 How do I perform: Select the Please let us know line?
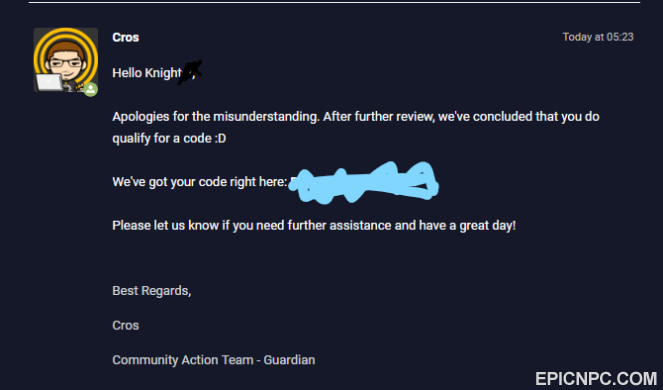click(x=314, y=225)
